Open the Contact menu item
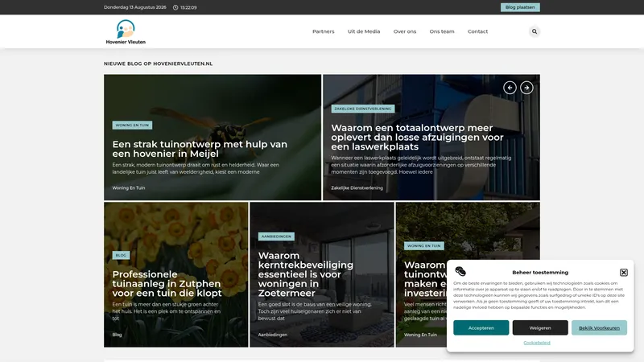Viewport: 644px width, 362px height. click(477, 31)
